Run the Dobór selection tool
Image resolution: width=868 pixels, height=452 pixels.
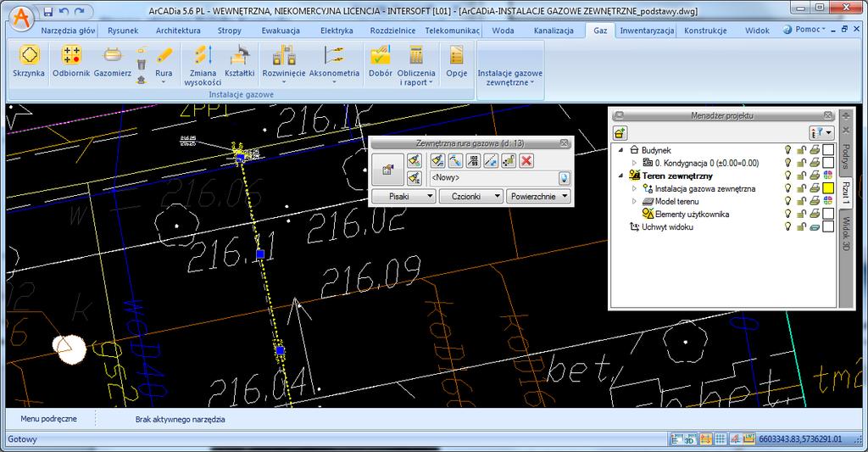(381, 61)
